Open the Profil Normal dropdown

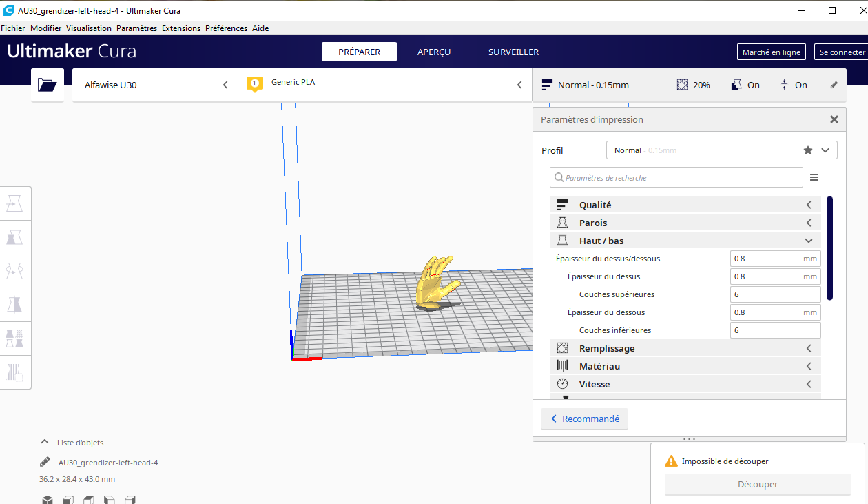721,150
